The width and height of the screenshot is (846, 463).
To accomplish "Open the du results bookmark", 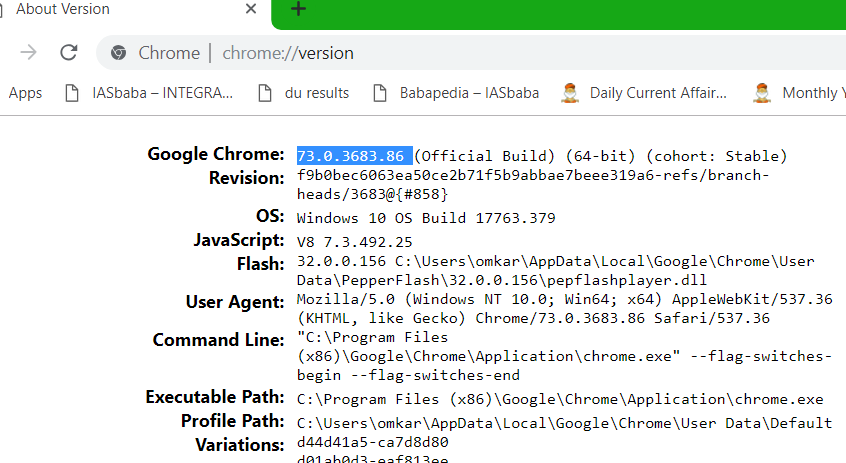I will tap(304, 93).
